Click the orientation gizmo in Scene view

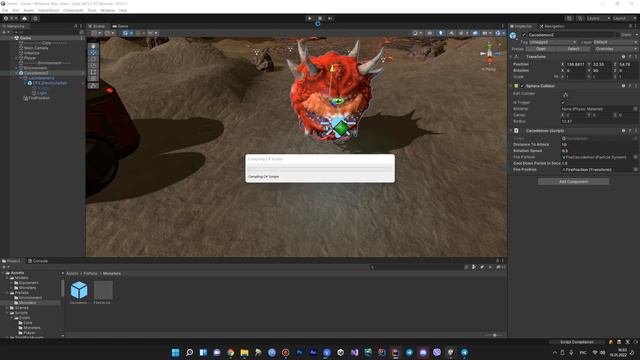489,54
